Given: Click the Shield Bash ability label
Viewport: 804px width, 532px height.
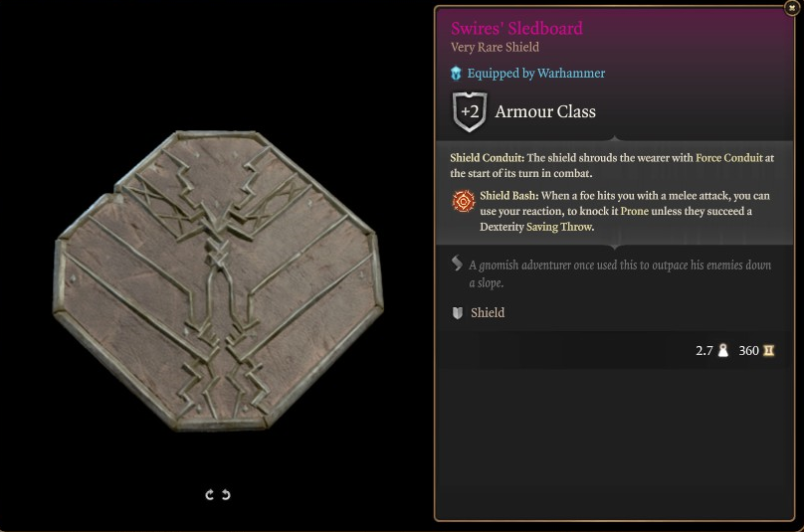Looking at the screenshot, I should [x=509, y=196].
